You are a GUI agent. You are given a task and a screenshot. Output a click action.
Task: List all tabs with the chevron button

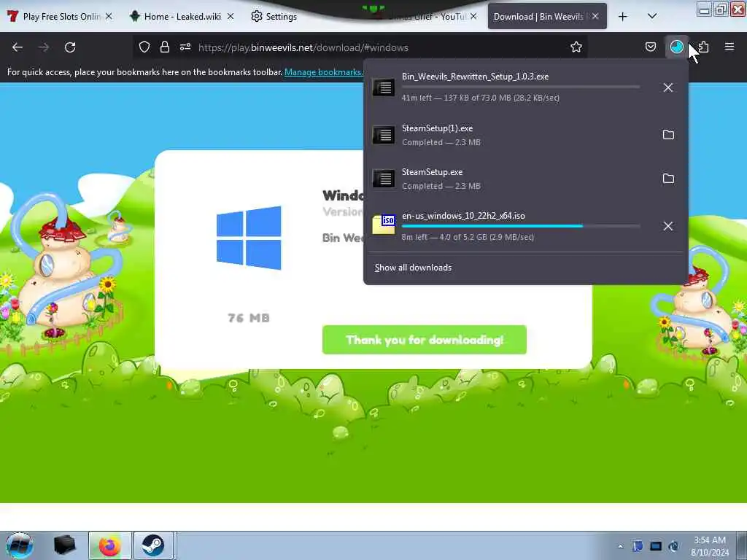[x=652, y=17]
